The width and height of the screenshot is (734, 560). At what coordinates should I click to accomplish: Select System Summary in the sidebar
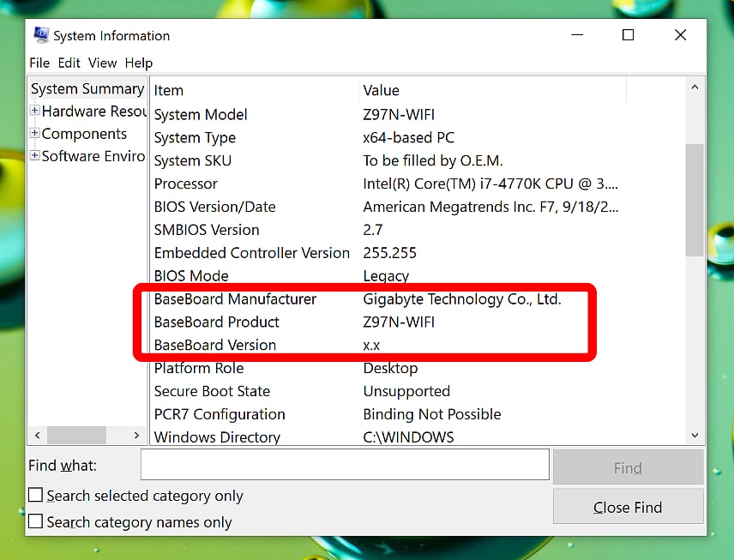[x=87, y=88]
